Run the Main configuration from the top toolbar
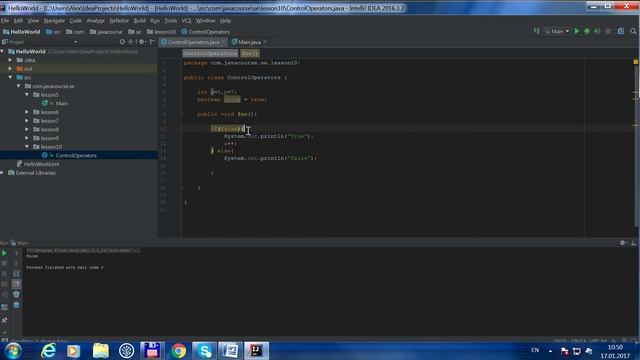 coord(577,31)
